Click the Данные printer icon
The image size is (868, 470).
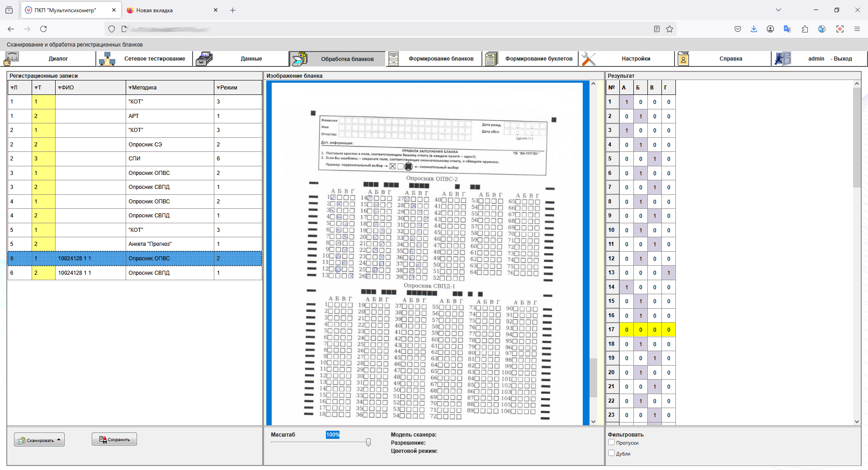204,59
